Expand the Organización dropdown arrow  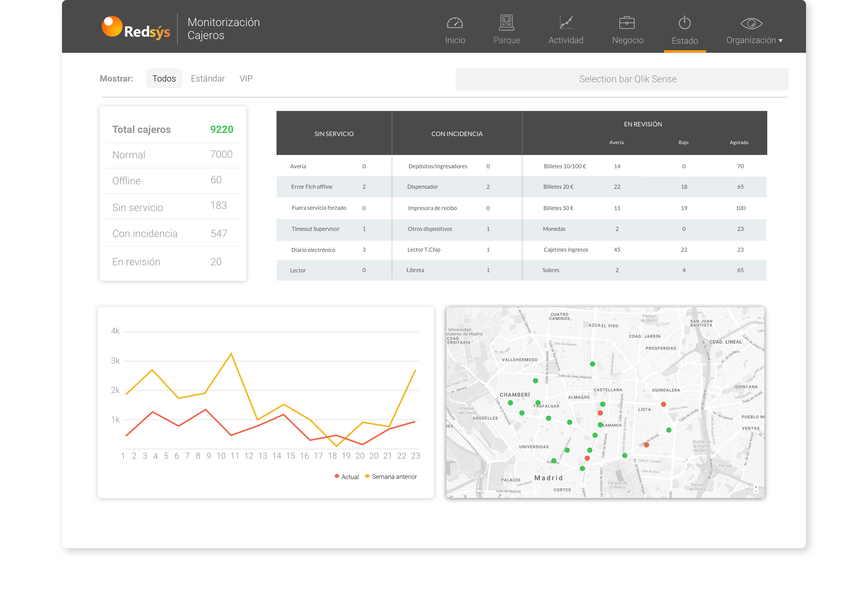780,41
